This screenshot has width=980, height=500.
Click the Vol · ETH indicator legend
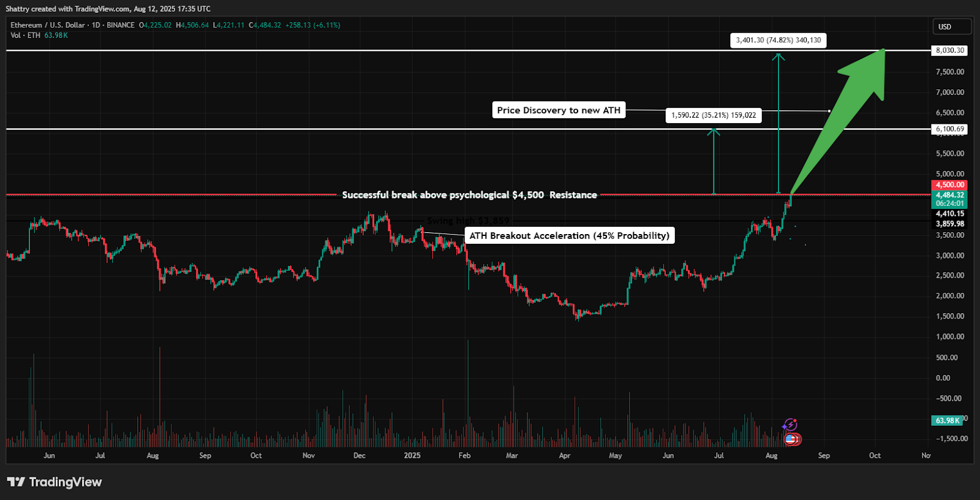(x=26, y=36)
